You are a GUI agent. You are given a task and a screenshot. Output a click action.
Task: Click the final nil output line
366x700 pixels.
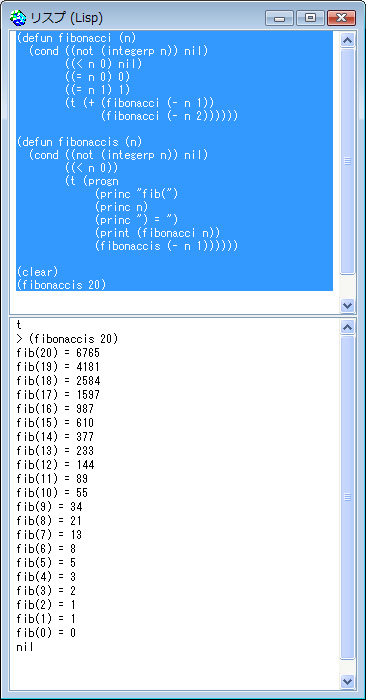point(25,646)
